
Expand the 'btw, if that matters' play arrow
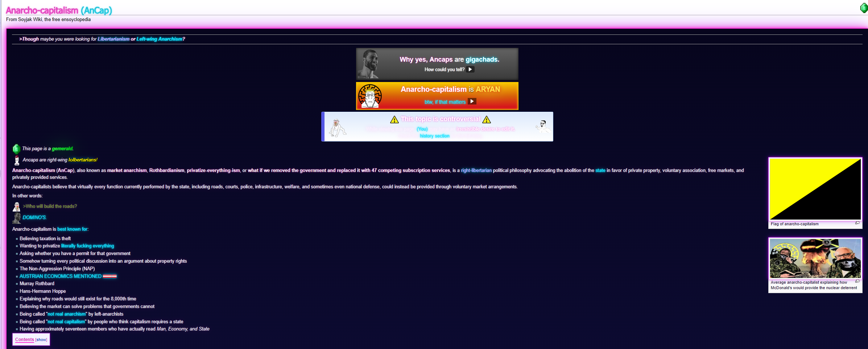pos(472,101)
